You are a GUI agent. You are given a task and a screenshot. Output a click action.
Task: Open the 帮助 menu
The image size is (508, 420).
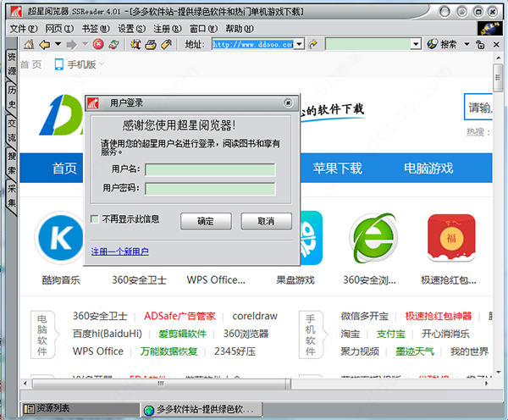point(240,29)
